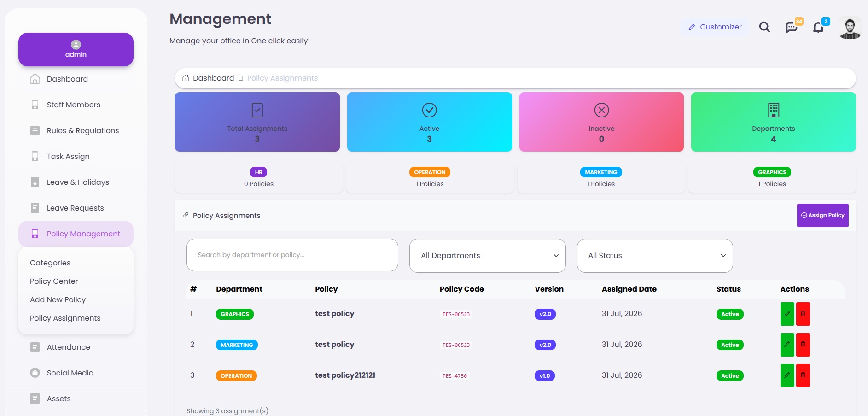Edit the GRAPHICS assignment with pencil icon
This screenshot has height=416, width=868.
point(787,314)
